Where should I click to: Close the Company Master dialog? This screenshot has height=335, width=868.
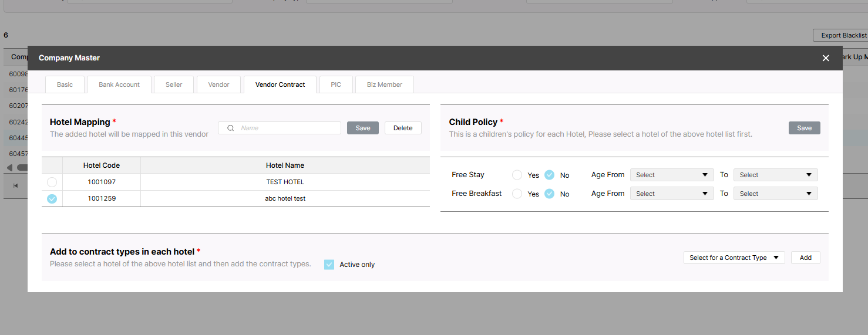click(x=826, y=58)
